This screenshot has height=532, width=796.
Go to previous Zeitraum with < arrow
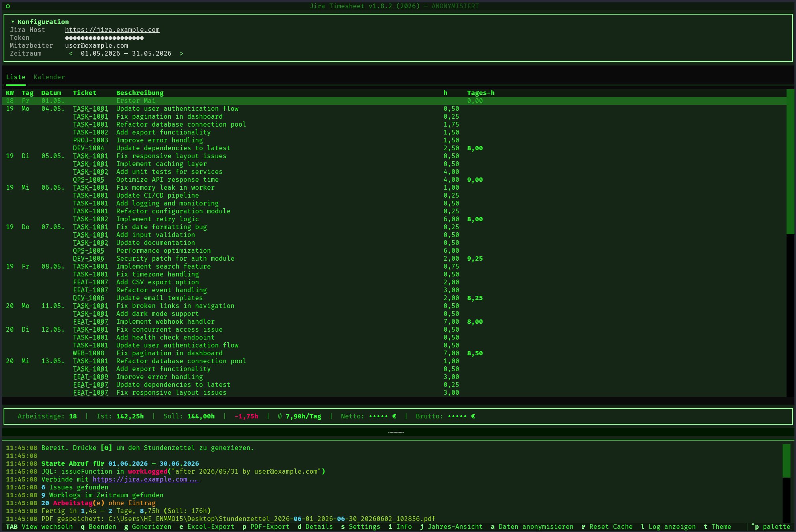[x=71, y=53]
